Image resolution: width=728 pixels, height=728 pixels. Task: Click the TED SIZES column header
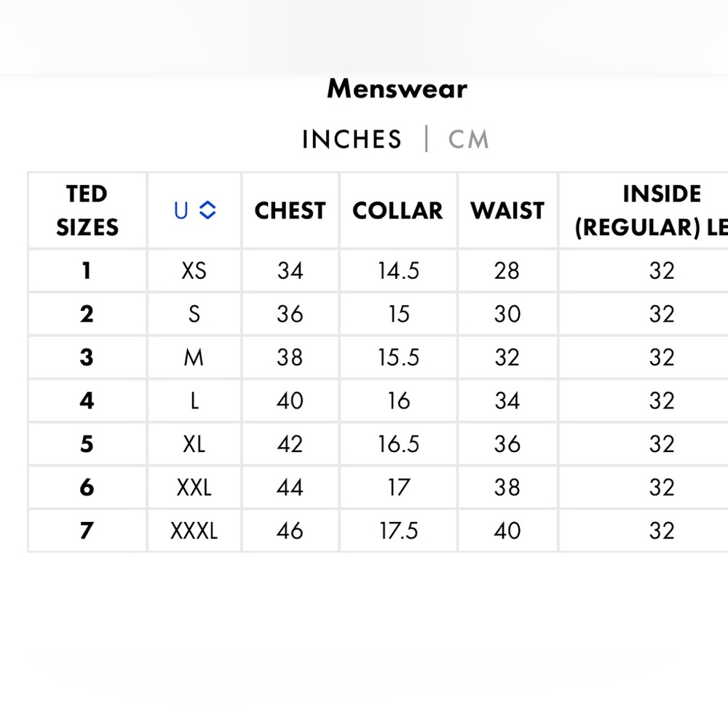(x=87, y=210)
